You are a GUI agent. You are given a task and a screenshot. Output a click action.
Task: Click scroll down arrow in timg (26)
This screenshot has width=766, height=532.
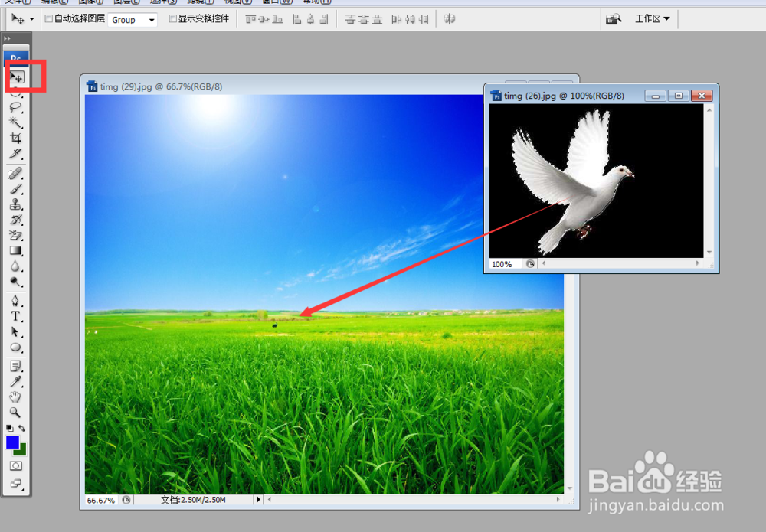[709, 253]
